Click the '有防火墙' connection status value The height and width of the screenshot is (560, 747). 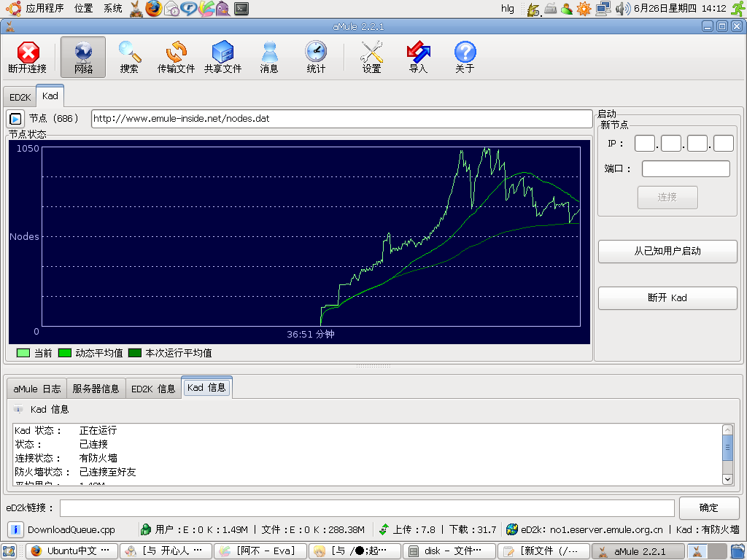(x=98, y=458)
